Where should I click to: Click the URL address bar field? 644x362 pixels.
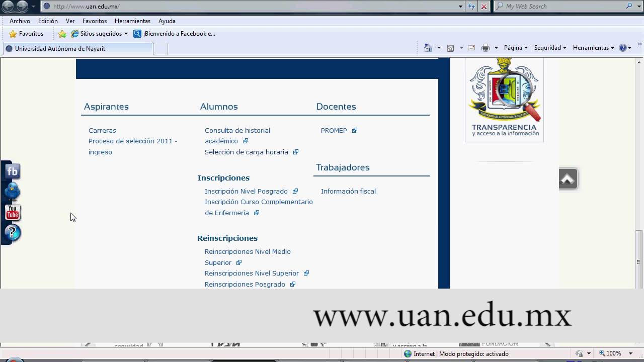[249, 6]
